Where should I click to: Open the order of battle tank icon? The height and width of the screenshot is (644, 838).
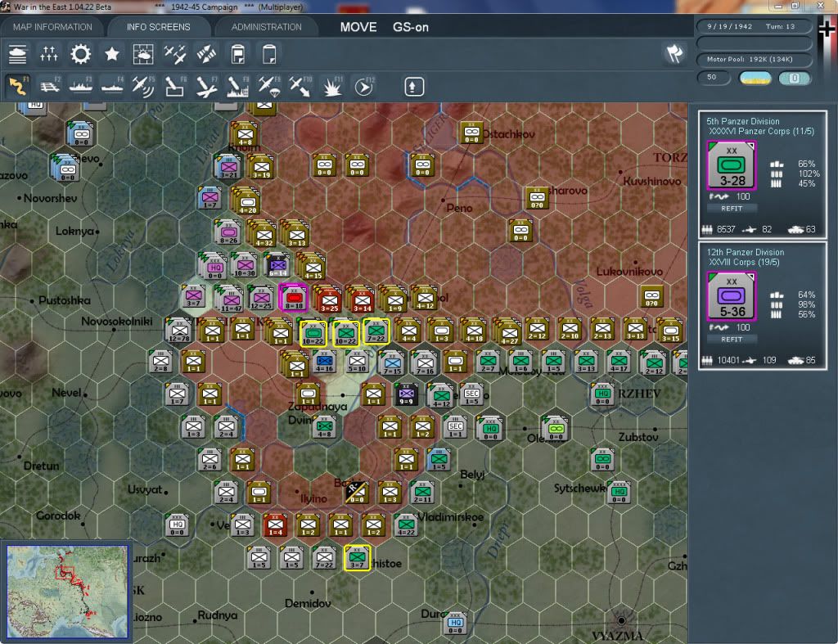pyautogui.click(x=18, y=54)
